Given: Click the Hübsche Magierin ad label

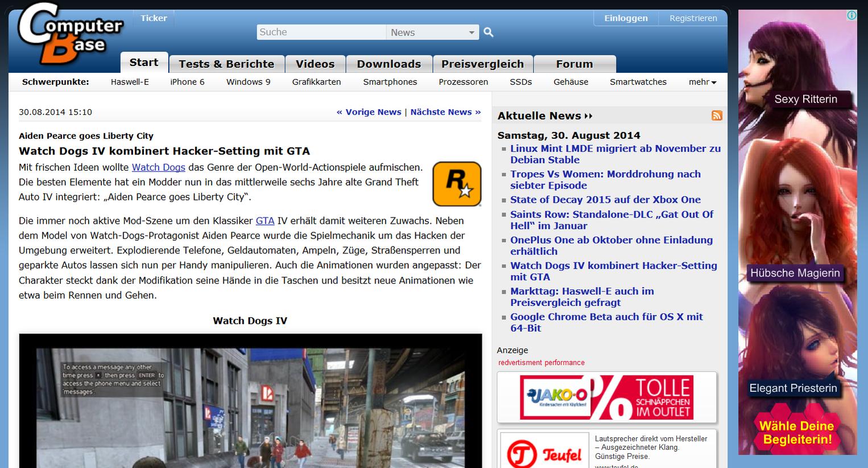Looking at the screenshot, I should [x=795, y=273].
